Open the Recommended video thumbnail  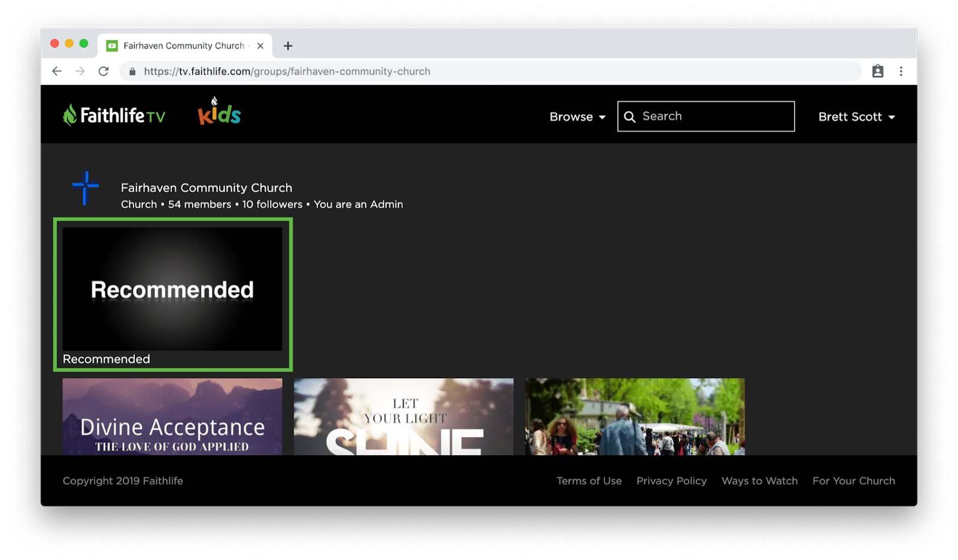(172, 289)
